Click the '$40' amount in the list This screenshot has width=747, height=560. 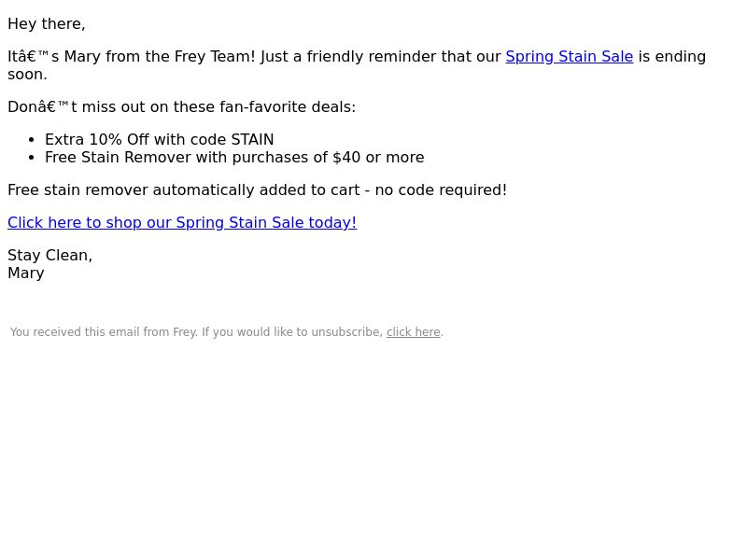click(346, 157)
